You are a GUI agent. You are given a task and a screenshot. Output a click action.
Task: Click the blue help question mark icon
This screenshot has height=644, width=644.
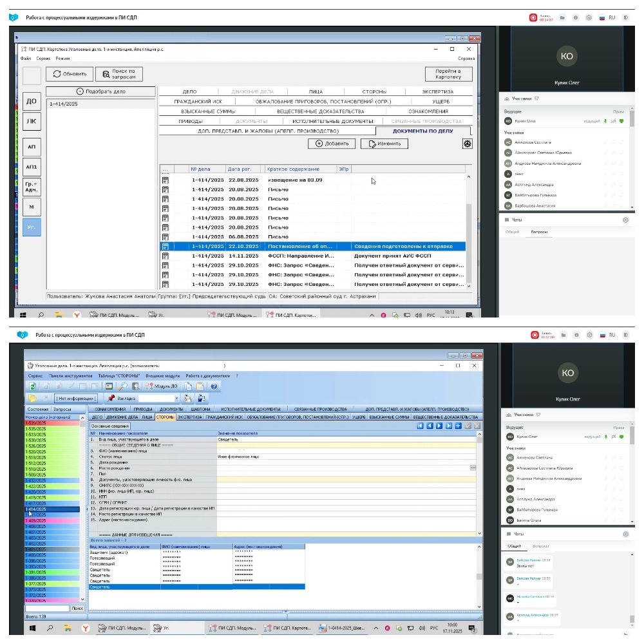(x=213, y=386)
